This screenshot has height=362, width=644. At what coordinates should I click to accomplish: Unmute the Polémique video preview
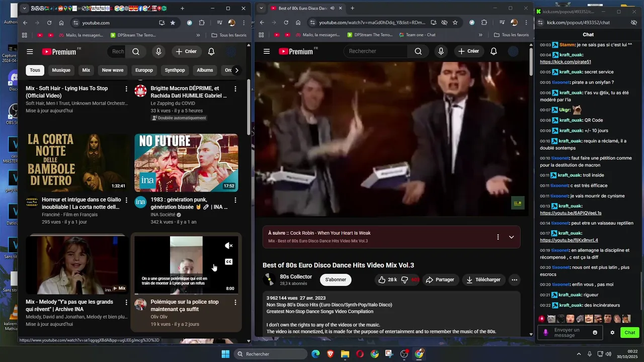point(228,245)
